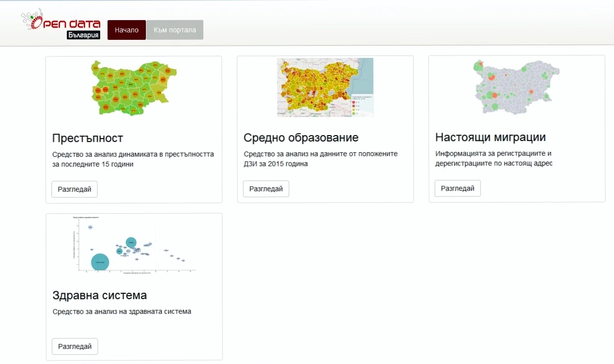Click the Престъпност heading
The image size is (614, 364).
point(88,138)
